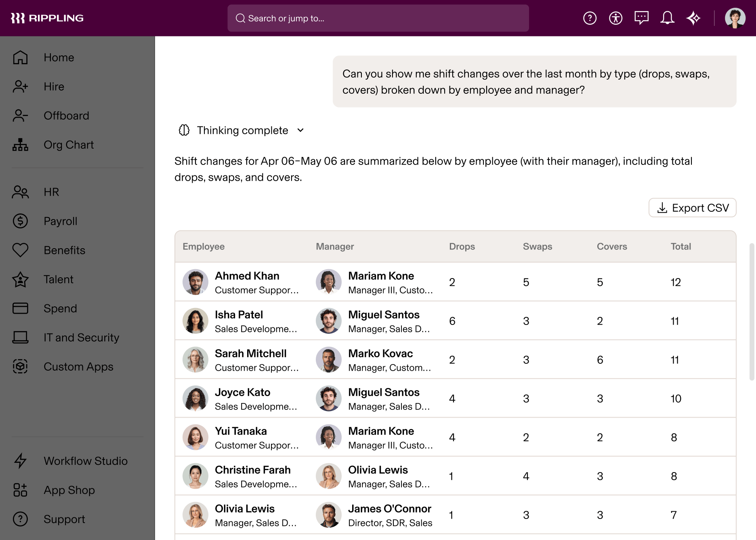
Task: Click Olivia Lewis avatar in Christine Farah row
Action: (x=329, y=476)
